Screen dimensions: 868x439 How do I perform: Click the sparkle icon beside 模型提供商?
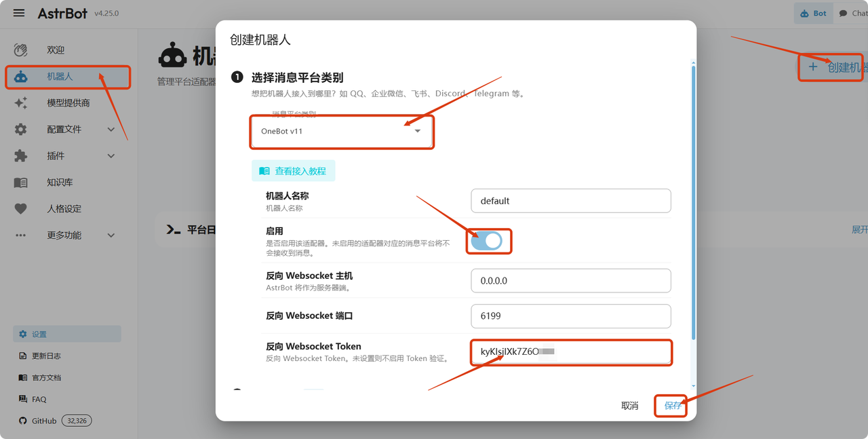tap(21, 103)
